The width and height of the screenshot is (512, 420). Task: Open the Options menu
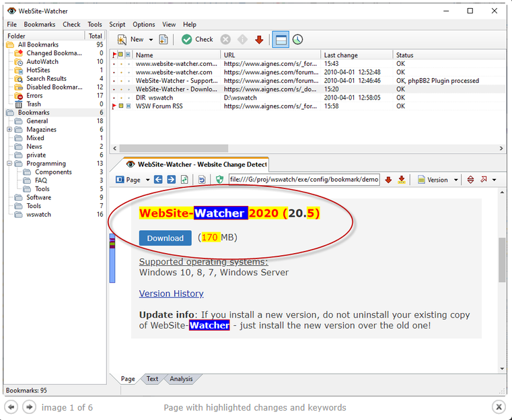click(x=144, y=24)
